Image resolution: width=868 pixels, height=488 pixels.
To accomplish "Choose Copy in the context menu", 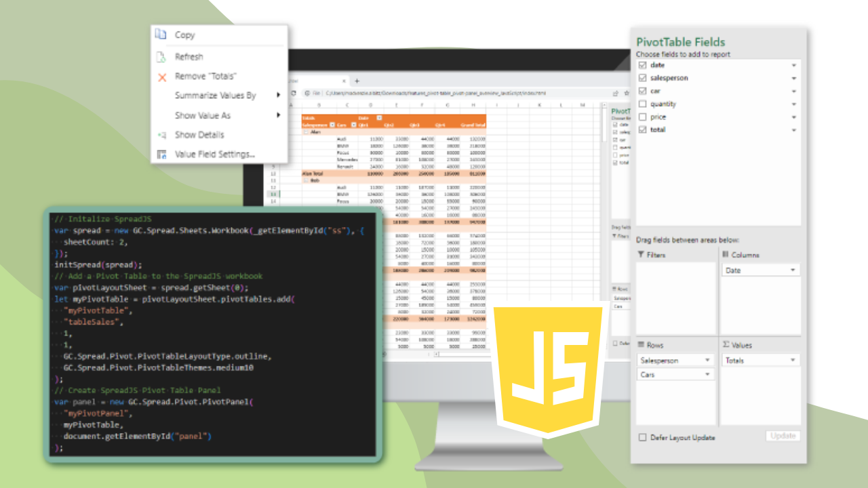I will point(184,35).
